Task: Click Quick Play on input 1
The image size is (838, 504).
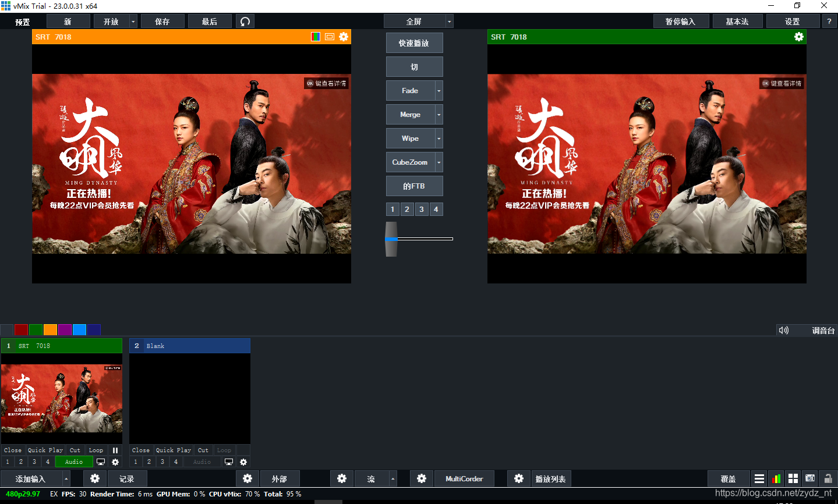Action: [45, 450]
